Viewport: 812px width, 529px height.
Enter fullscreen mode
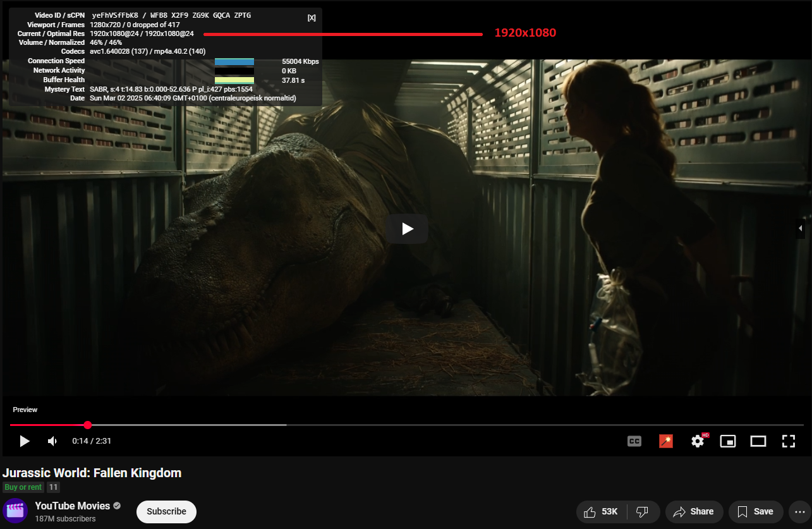[x=789, y=441]
